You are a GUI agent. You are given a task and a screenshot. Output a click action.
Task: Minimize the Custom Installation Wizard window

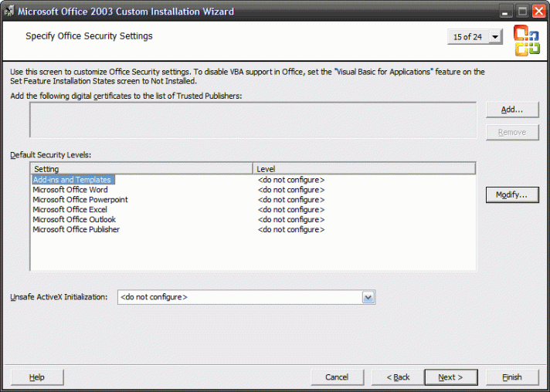(505, 12)
